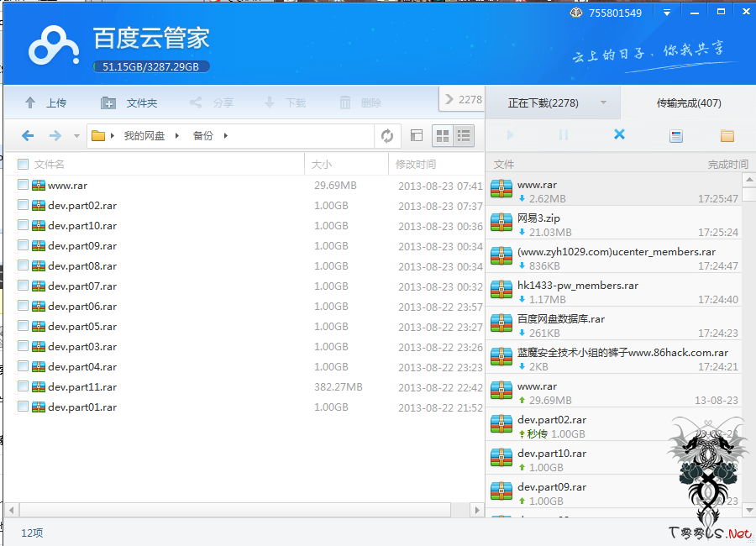Sort by the 修改时间 column header
This screenshot has width=756, height=546.
pos(416,165)
